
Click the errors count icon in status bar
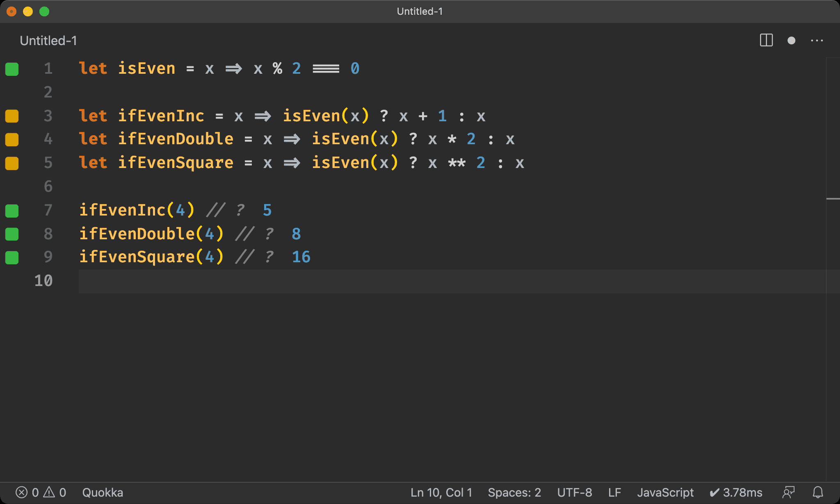coord(21,492)
